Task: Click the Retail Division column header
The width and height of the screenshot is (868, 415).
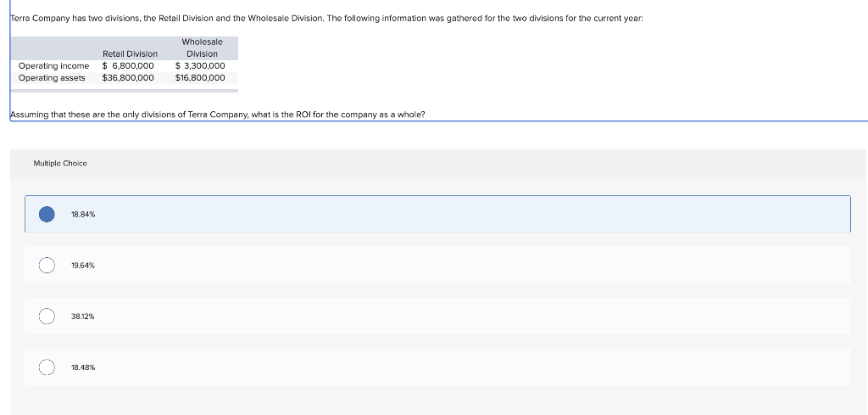Action: coord(130,53)
